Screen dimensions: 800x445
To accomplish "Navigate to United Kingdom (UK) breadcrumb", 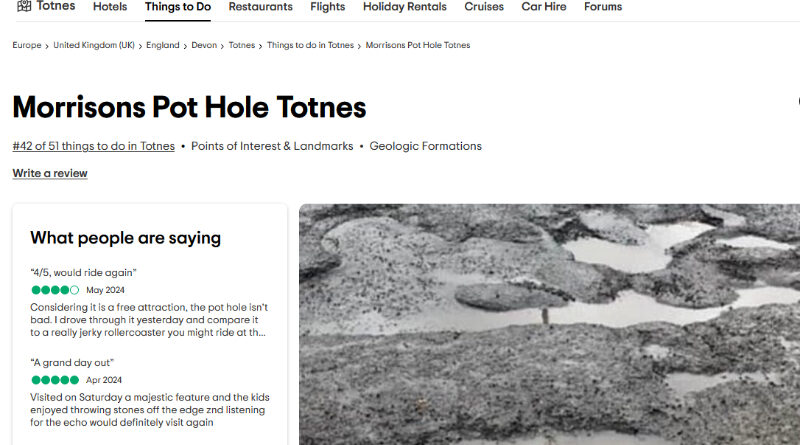I will click(x=94, y=45).
